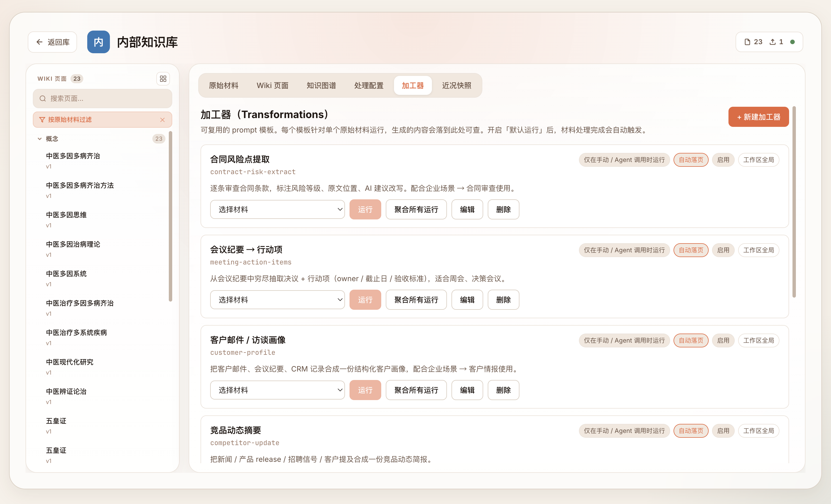Delete the 会议纪要 → 行动项 transformation
831x504 pixels.
(503, 300)
